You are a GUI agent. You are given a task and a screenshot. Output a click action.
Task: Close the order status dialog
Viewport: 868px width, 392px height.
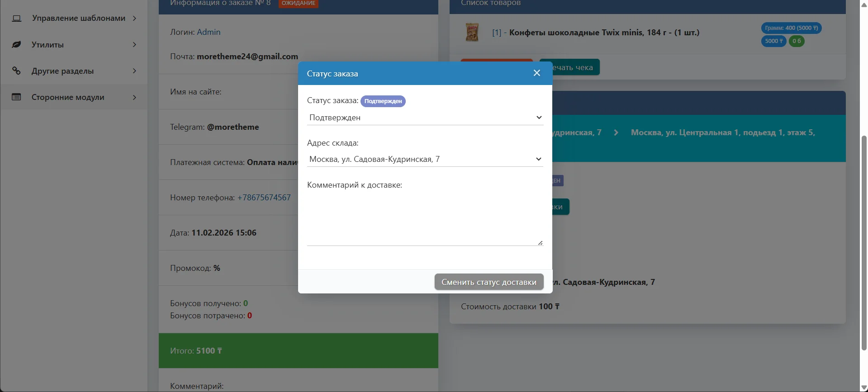pos(536,73)
